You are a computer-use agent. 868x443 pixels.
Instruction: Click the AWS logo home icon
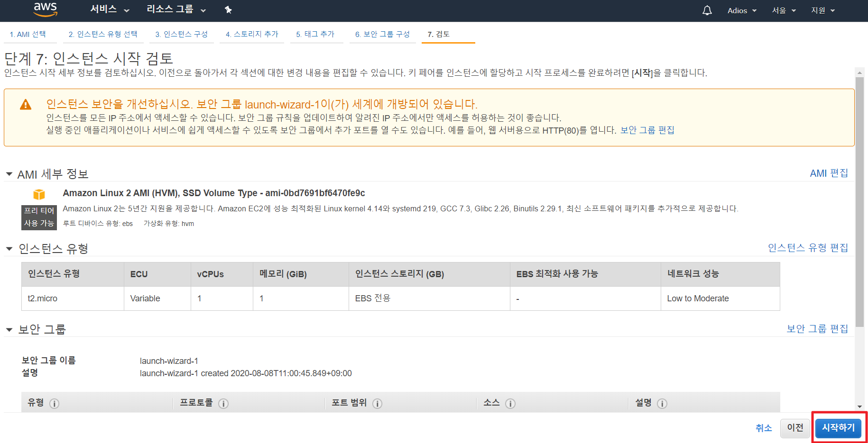(x=46, y=9)
